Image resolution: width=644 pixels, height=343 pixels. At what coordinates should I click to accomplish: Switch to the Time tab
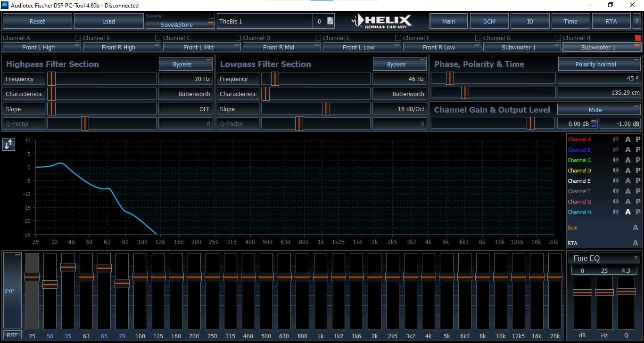coord(570,21)
